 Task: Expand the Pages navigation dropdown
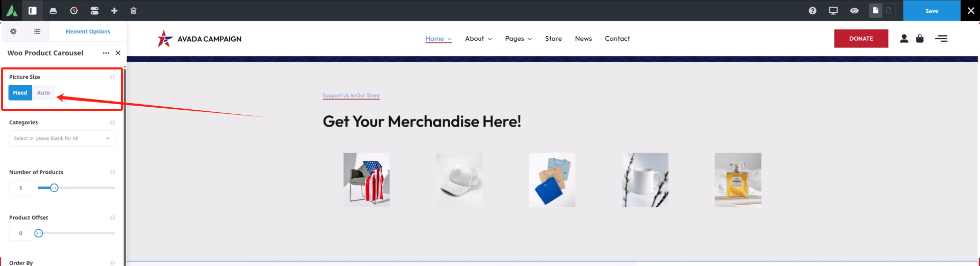pyautogui.click(x=518, y=39)
